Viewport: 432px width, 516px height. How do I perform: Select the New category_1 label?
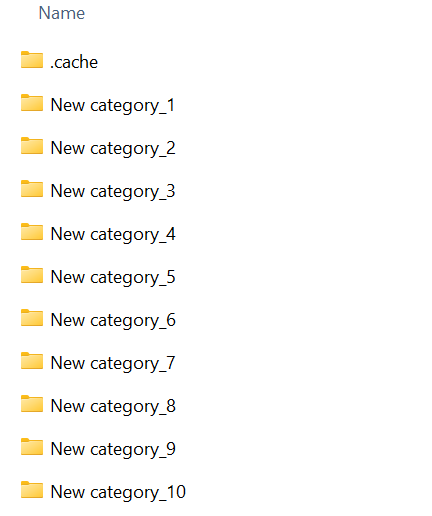tap(113, 106)
